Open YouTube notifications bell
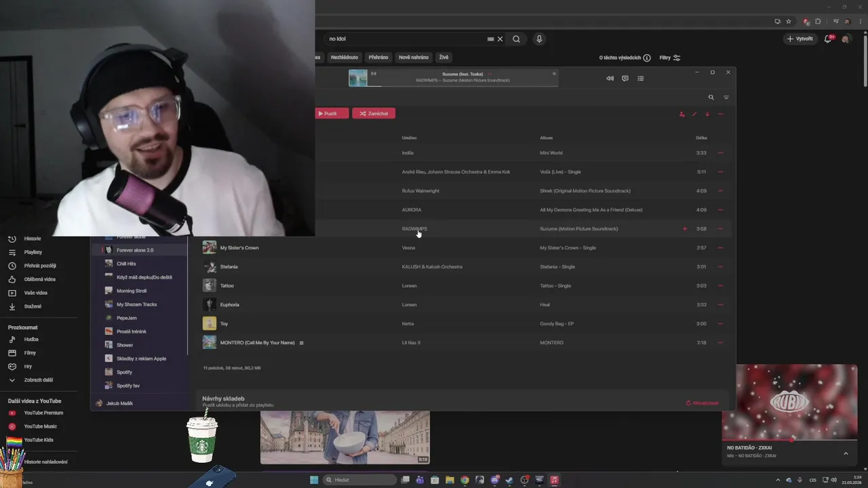 click(828, 39)
